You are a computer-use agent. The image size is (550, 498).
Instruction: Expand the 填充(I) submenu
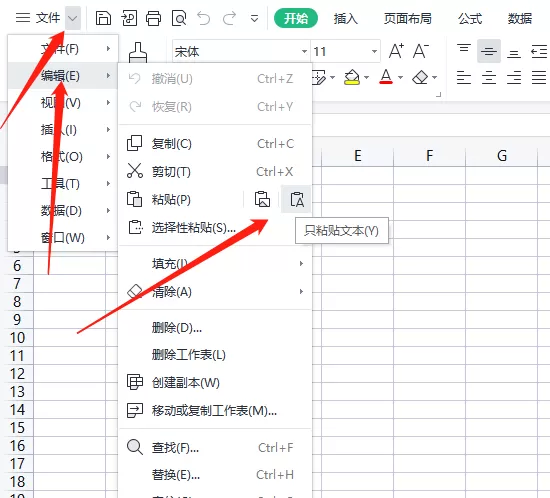click(x=215, y=263)
